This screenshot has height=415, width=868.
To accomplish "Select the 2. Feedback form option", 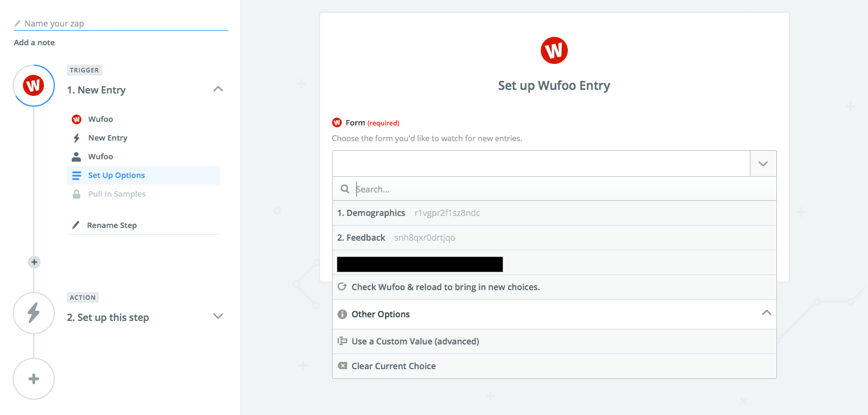I will coord(555,238).
